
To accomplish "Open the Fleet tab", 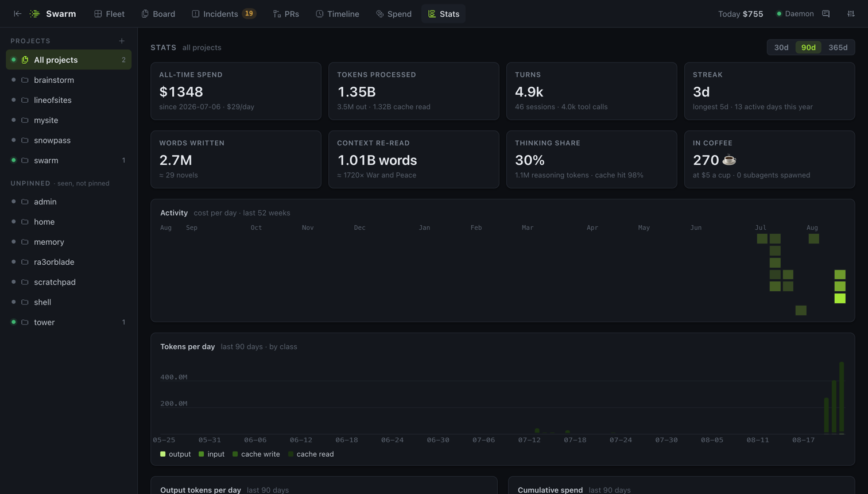I will (x=110, y=14).
